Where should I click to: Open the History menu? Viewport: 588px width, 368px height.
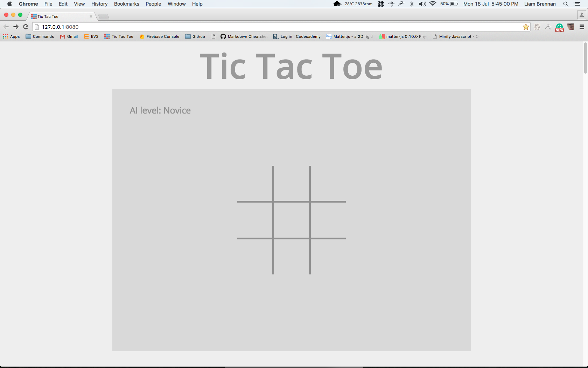pos(99,4)
